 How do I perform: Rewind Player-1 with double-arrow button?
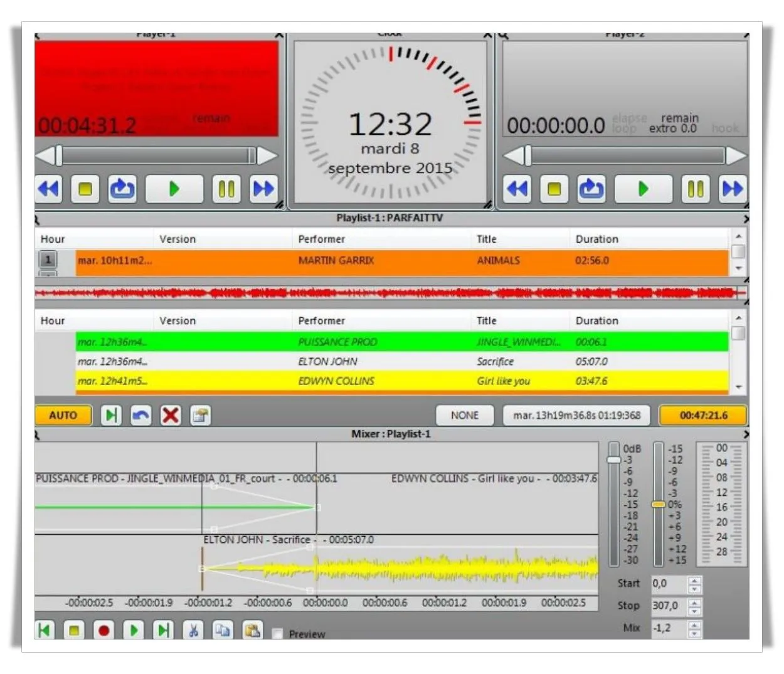click(x=49, y=188)
